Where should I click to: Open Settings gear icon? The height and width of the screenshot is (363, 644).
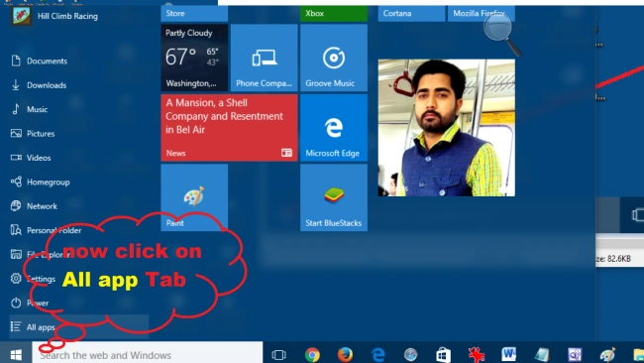tap(16, 279)
